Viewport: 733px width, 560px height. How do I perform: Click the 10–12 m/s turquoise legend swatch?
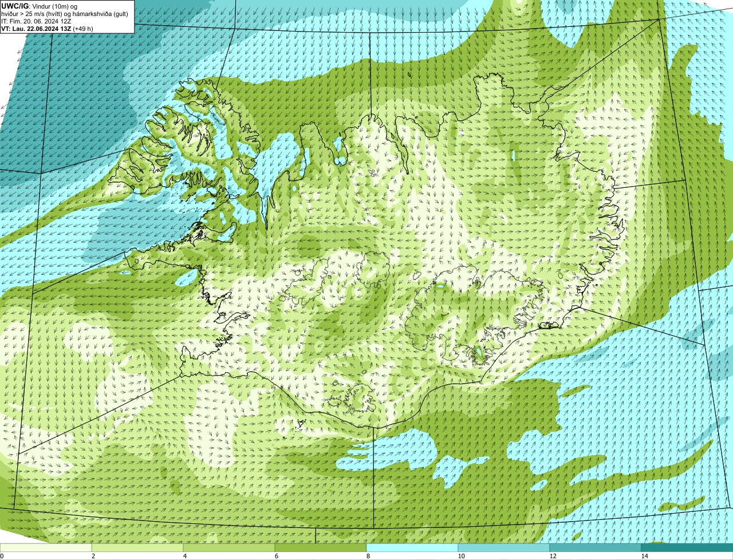point(504,547)
